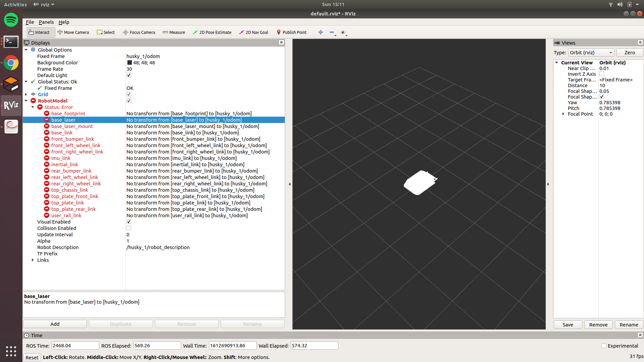Click the Global Options gear icon
The width and height of the screenshot is (644, 362).
click(33, 50)
